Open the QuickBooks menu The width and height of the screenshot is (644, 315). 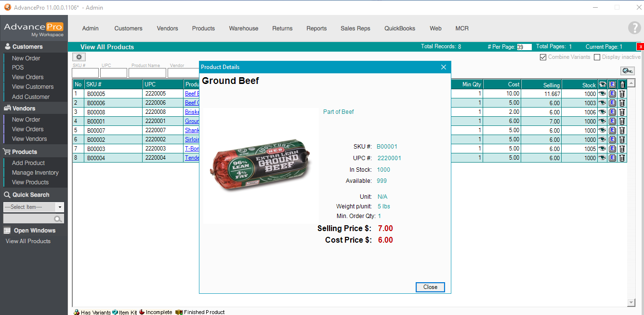click(399, 28)
